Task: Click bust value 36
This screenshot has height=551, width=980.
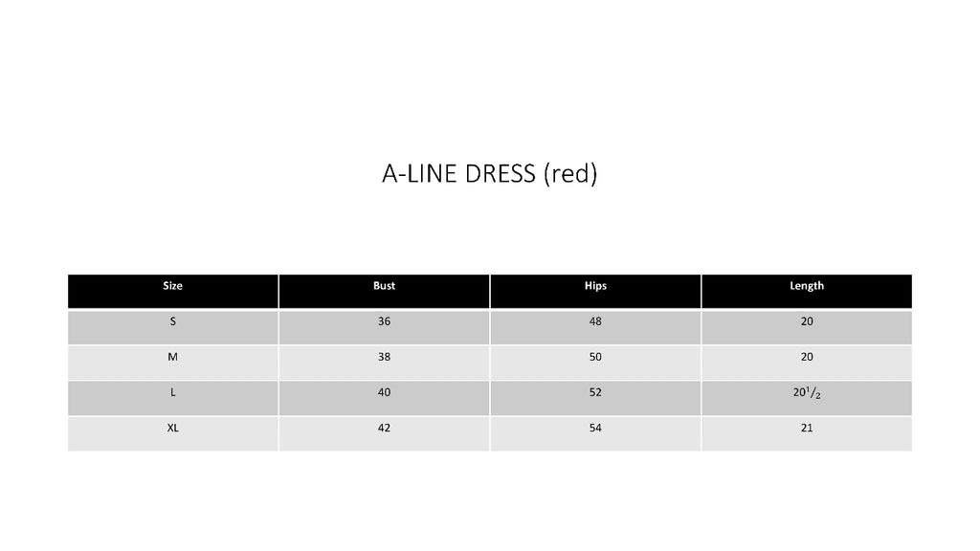Action: (384, 322)
